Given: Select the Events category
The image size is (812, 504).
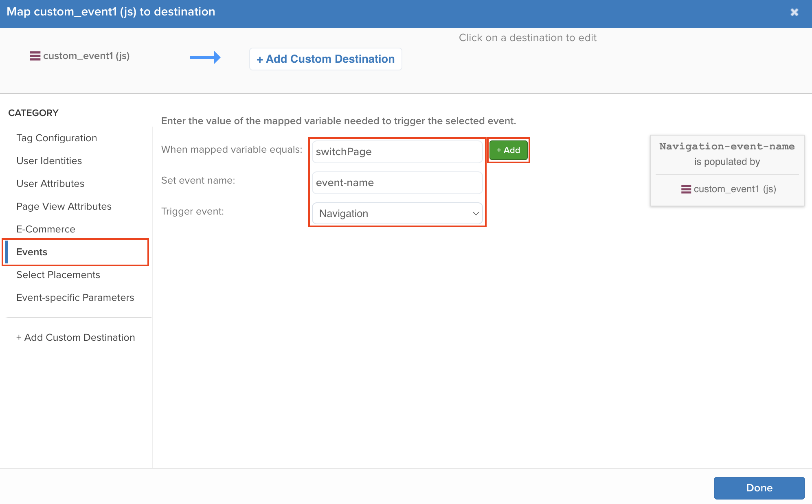Looking at the screenshot, I should coord(32,252).
